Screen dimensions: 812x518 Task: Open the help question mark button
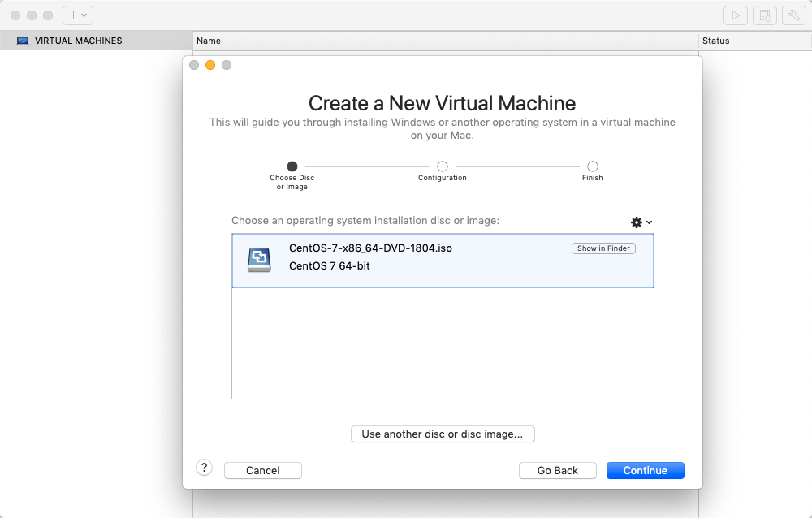point(204,468)
